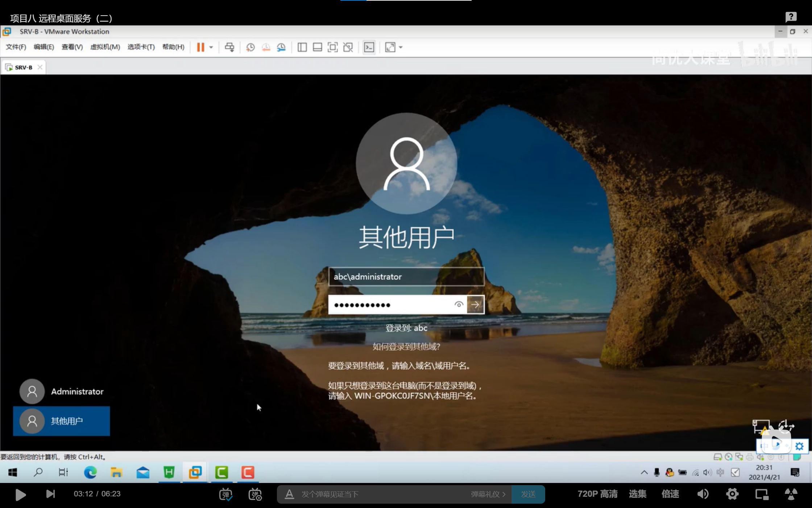The width and height of the screenshot is (812, 508).
Task: Show hidden system tray icons chevron
Action: [644, 472]
